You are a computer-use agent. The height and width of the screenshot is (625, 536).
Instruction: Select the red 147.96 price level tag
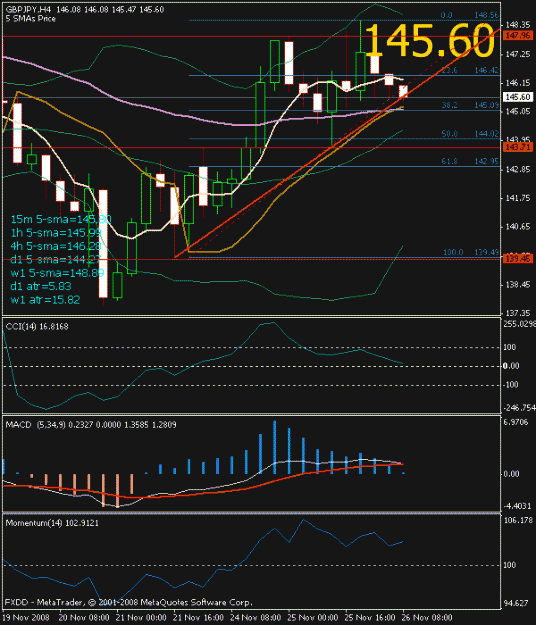pyautogui.click(x=517, y=36)
